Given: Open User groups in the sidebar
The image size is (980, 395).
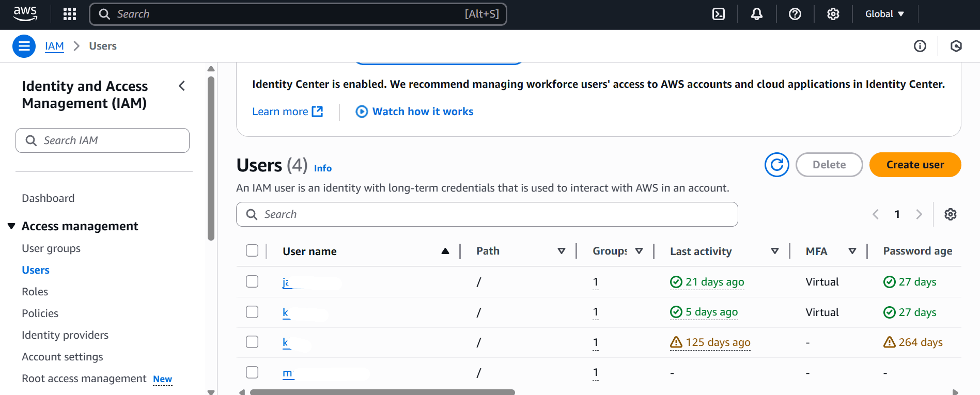Looking at the screenshot, I should click(51, 248).
